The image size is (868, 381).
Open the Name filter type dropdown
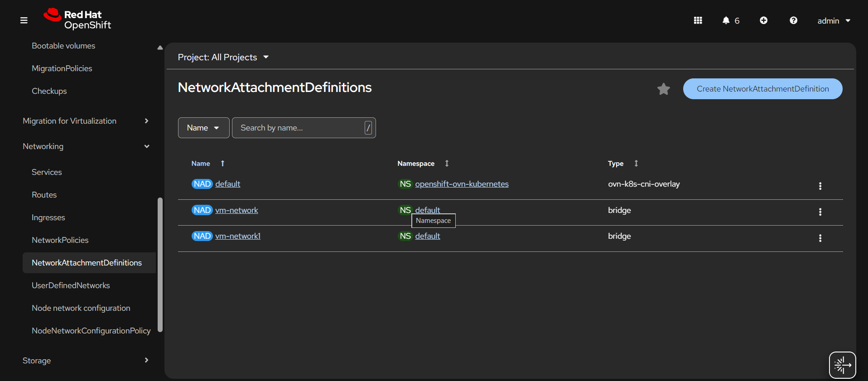[203, 128]
